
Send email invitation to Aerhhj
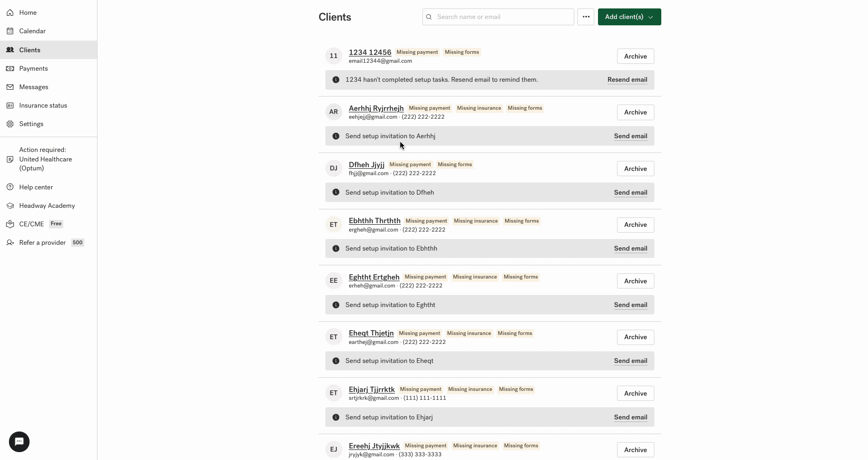pyautogui.click(x=631, y=136)
